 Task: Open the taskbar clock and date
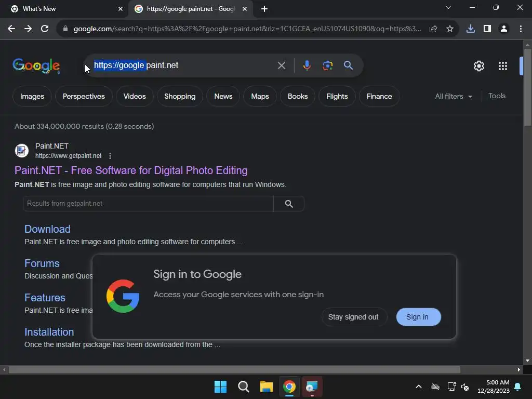point(494,387)
